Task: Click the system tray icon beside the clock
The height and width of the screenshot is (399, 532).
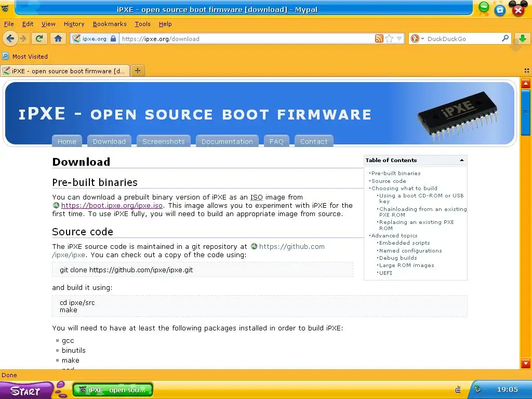Action: click(x=478, y=389)
